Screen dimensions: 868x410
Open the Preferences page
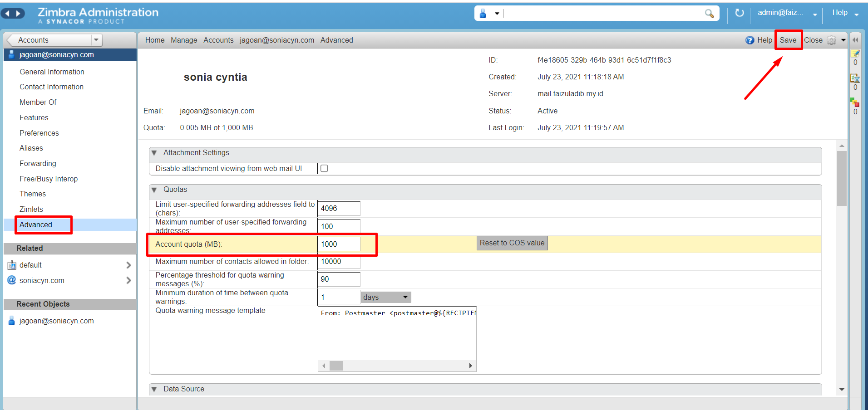pos(39,133)
